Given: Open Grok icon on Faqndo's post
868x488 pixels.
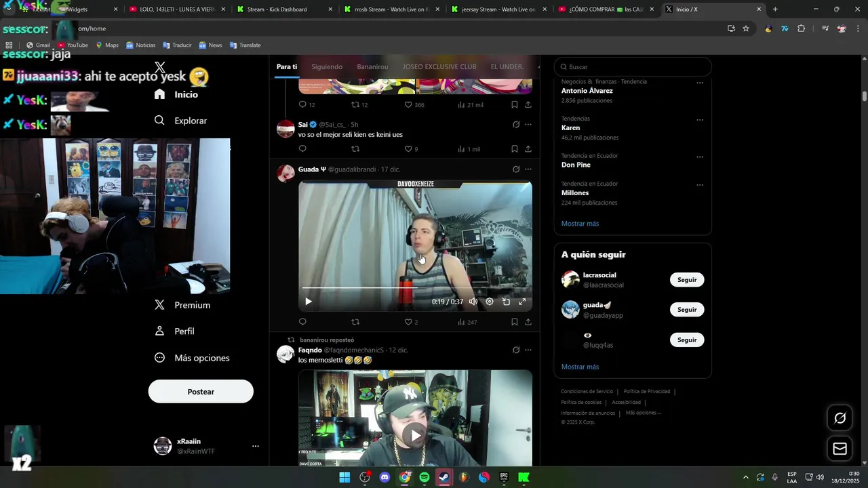Looking at the screenshot, I should (x=516, y=350).
